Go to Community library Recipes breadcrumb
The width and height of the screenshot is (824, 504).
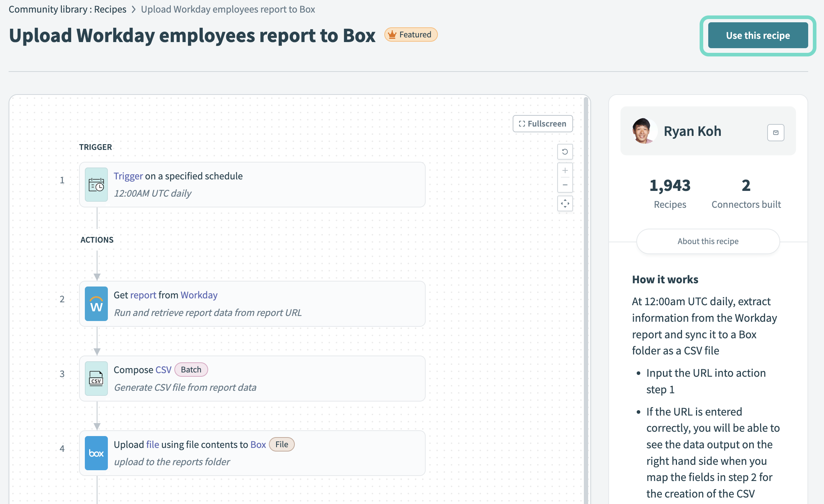pos(68,9)
